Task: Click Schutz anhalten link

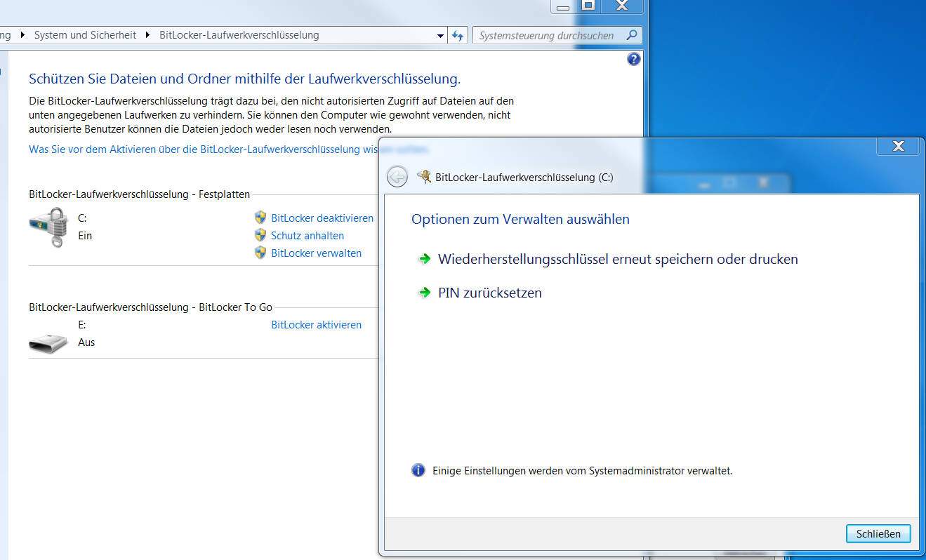Action: [x=307, y=236]
